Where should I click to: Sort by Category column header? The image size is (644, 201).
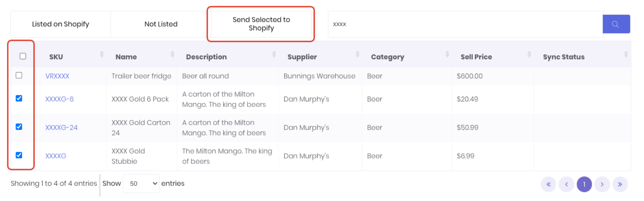pyautogui.click(x=388, y=57)
